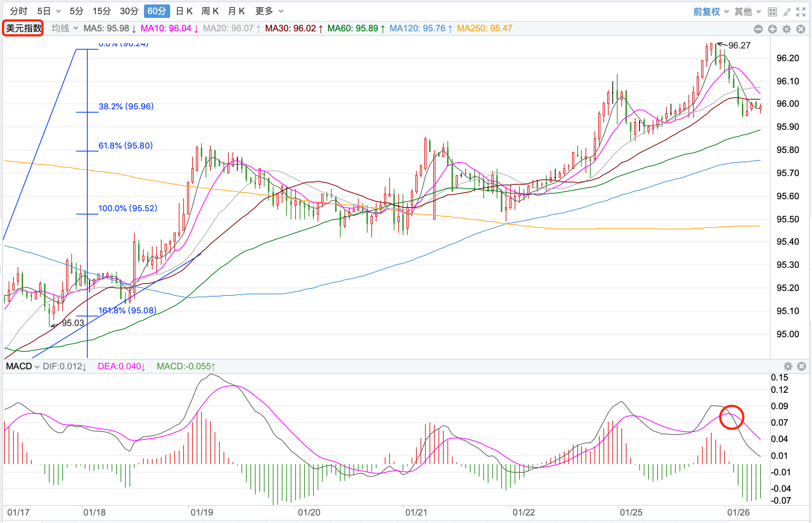Remove the moving average overlay with X icon
Viewport: 812px width, 523px height.
coord(801,29)
